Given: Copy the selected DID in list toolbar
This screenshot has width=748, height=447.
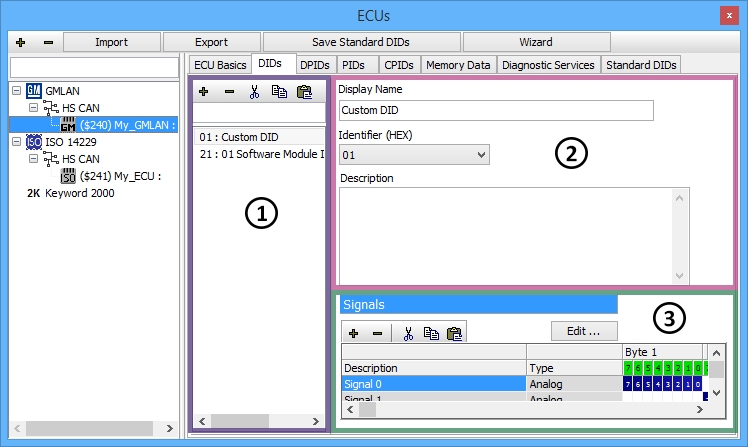Looking at the screenshot, I should (x=279, y=91).
